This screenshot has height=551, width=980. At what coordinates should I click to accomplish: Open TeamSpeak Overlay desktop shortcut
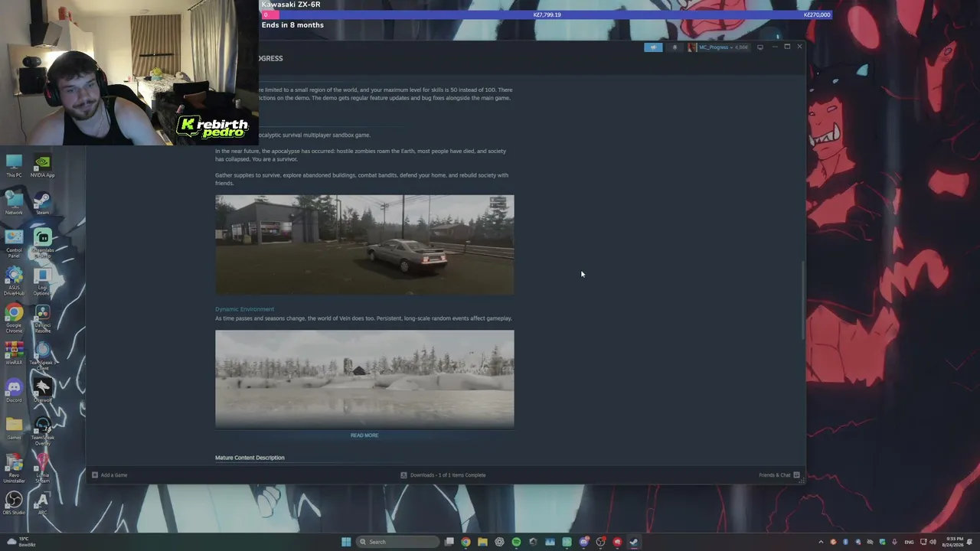pyautogui.click(x=42, y=431)
